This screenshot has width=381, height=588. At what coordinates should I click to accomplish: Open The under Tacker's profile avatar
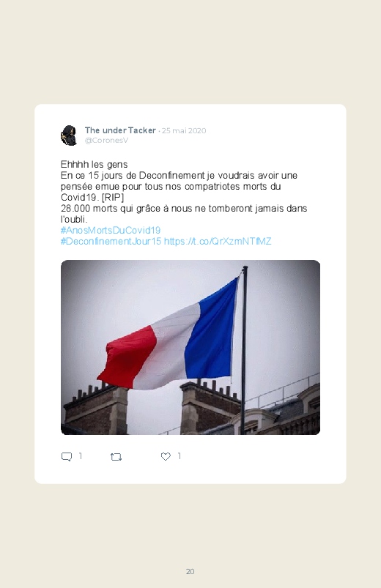69,135
